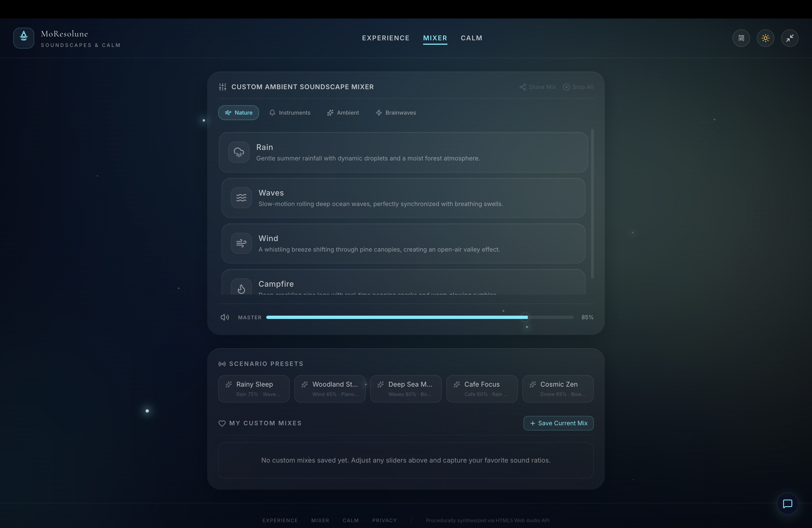Open the Experience page in top navigation
This screenshot has width=812, height=528.
[x=386, y=38]
